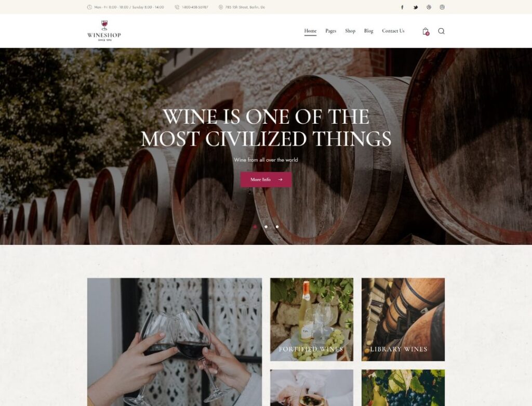Screen dimensions: 532x406
Task: Open the Instagram social icon
Action: (x=442, y=7)
